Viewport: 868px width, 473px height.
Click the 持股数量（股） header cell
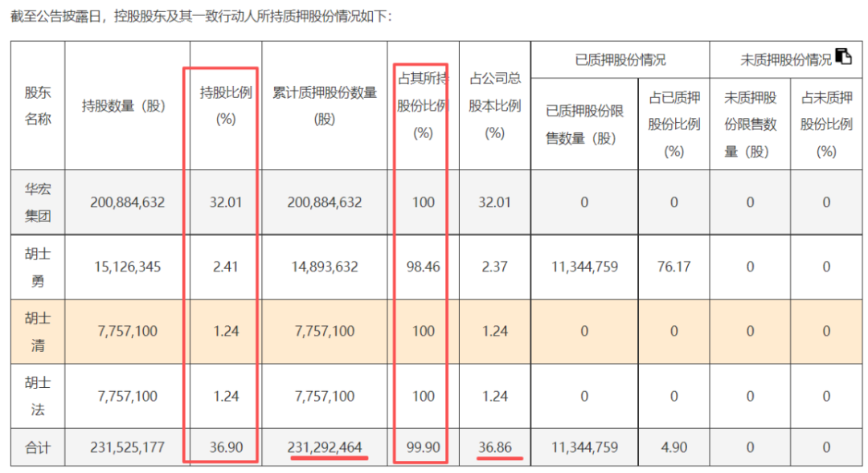[127, 105]
